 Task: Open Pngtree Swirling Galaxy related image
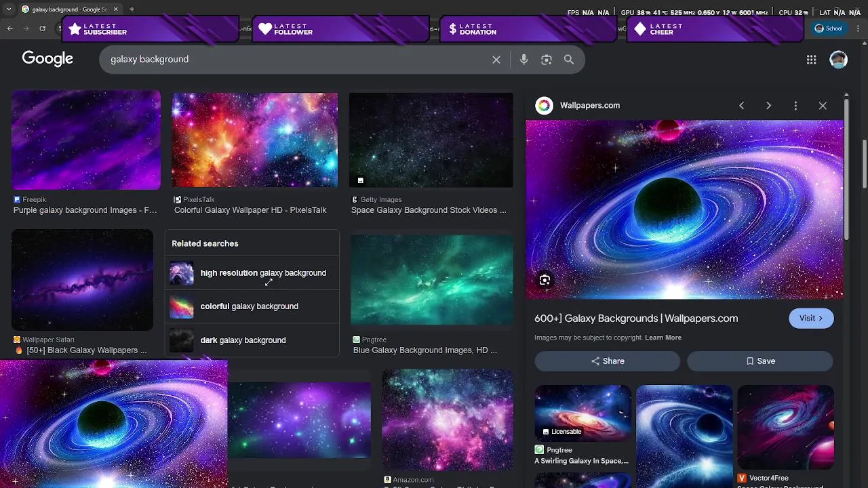(583, 413)
